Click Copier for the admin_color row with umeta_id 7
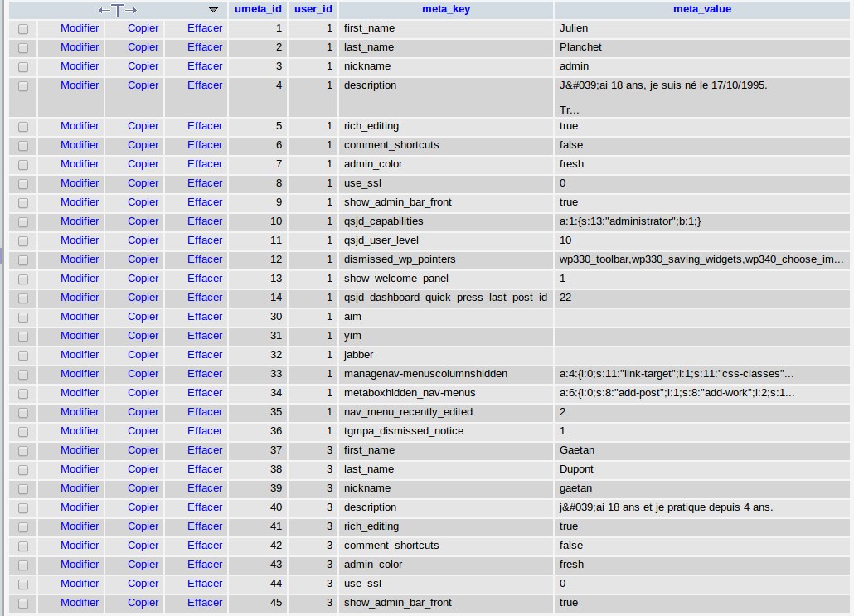This screenshot has height=616, width=854. pyautogui.click(x=143, y=164)
